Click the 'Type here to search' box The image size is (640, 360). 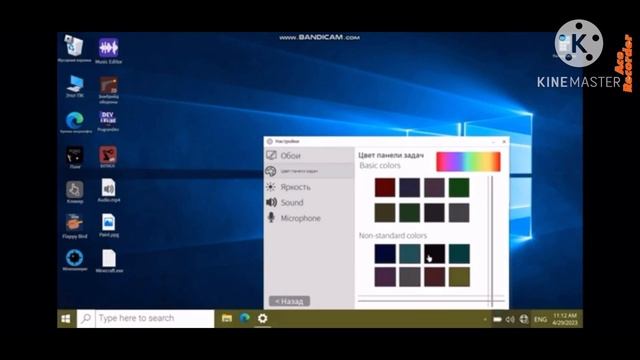coord(145,318)
